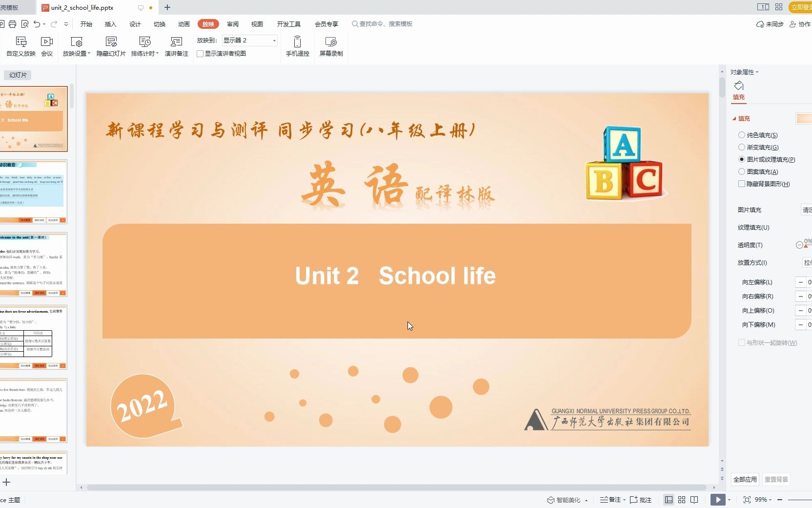Screen dimensions: 812x508
Task: Open the View (视图) ribbon tab
Action: [x=257, y=24]
